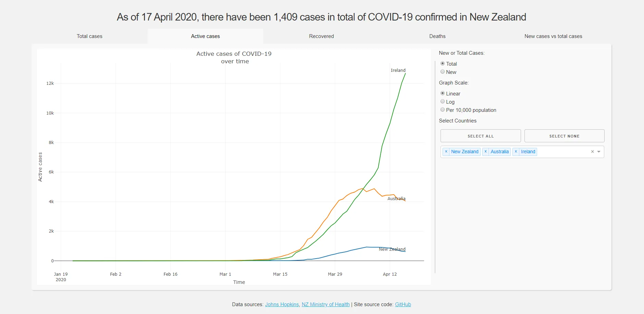Remove Ireland from selected countries
The height and width of the screenshot is (314, 644).
coord(516,152)
